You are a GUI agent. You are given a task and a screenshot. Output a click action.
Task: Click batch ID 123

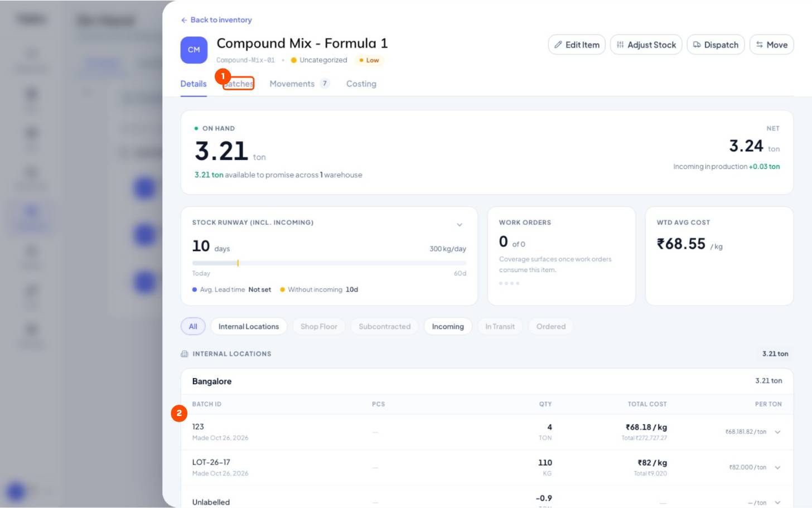[198, 427]
